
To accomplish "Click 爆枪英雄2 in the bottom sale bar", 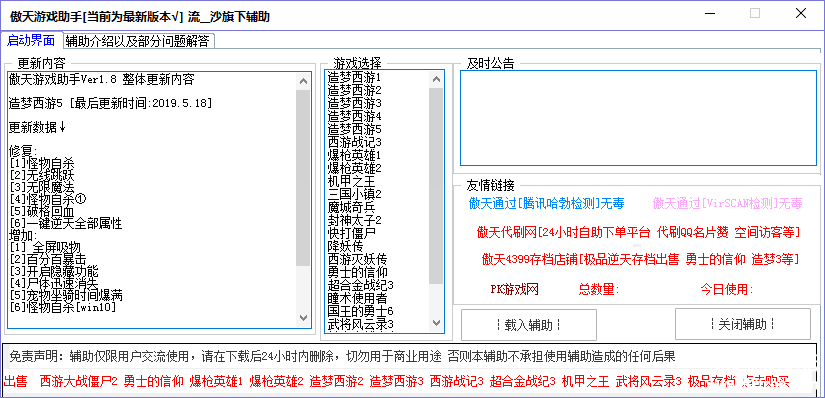I will point(276,381).
